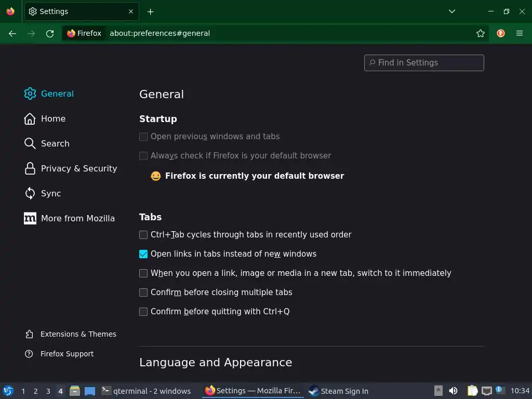Click the Tabs section heading text
This screenshot has width=532, height=399.
click(x=150, y=217)
